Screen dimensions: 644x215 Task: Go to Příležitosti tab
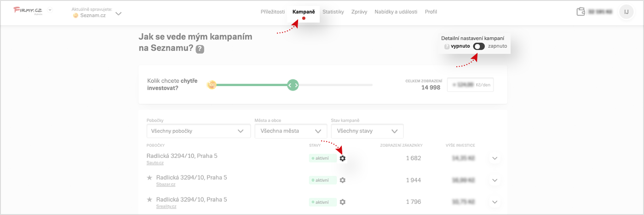point(273,12)
